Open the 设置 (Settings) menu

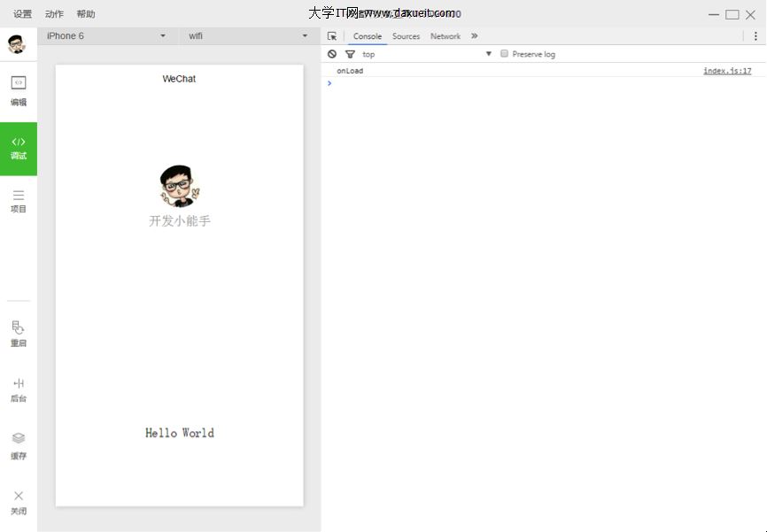pyautogui.click(x=22, y=14)
